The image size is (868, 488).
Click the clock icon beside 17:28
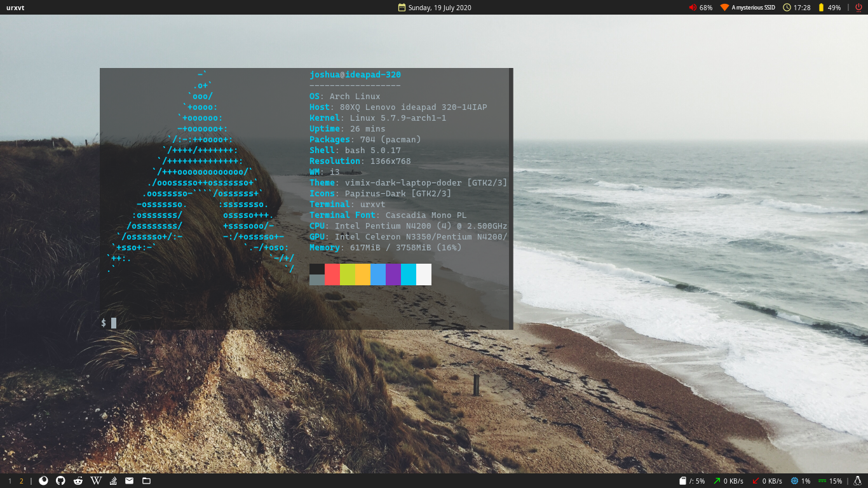point(787,8)
